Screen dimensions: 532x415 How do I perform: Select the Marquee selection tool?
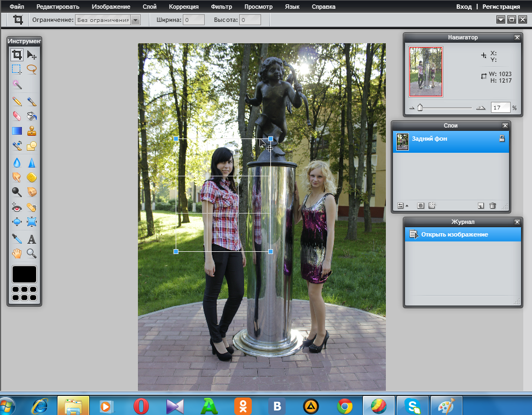[16, 69]
